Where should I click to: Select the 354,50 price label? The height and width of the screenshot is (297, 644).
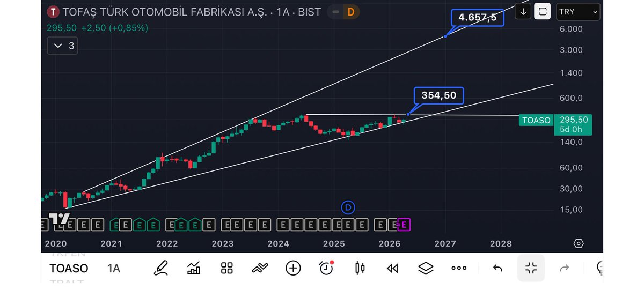(x=438, y=95)
